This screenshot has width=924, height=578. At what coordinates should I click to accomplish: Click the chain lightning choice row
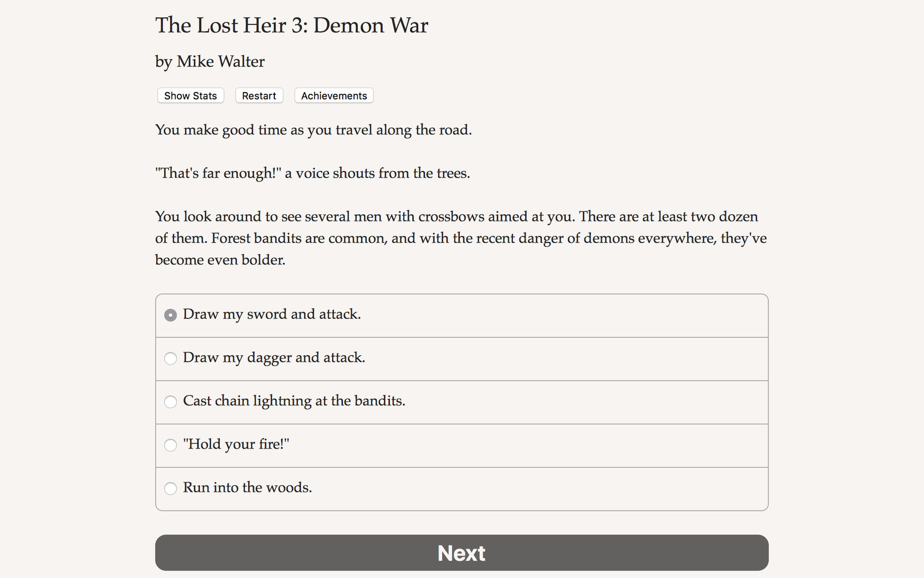pos(461,402)
